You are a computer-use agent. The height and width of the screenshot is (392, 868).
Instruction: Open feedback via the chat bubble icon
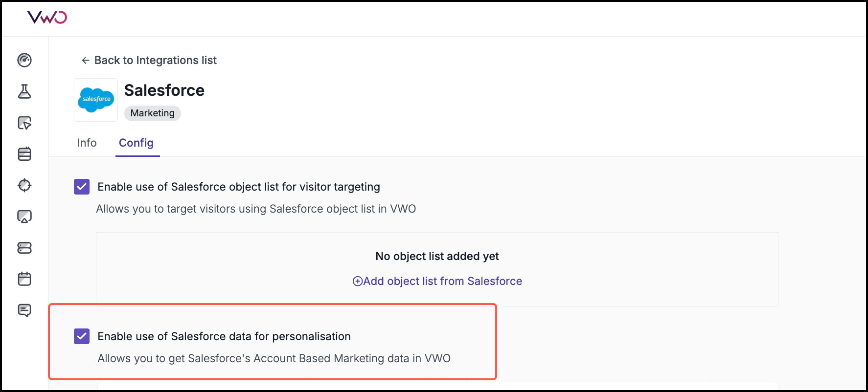point(24,310)
